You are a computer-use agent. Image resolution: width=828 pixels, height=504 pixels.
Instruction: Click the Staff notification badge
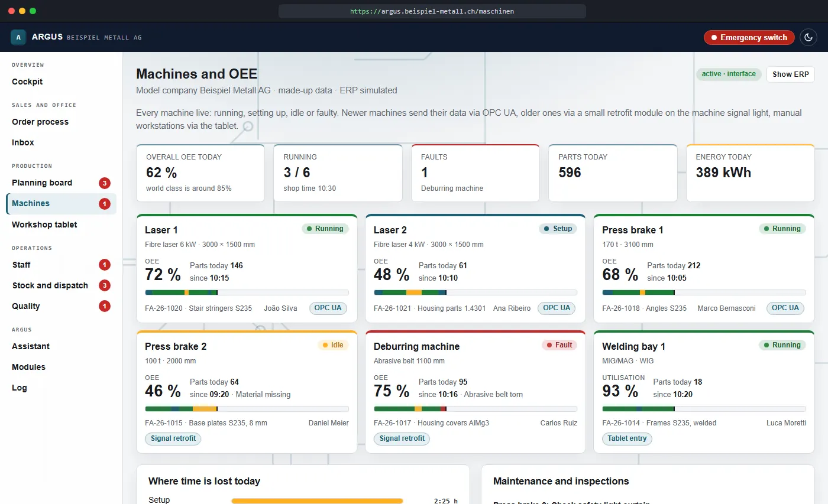(x=105, y=265)
